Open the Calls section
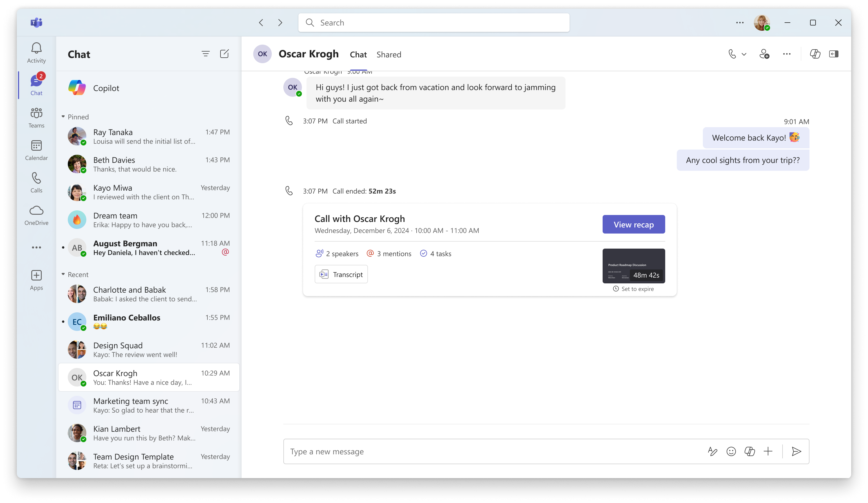 click(36, 182)
